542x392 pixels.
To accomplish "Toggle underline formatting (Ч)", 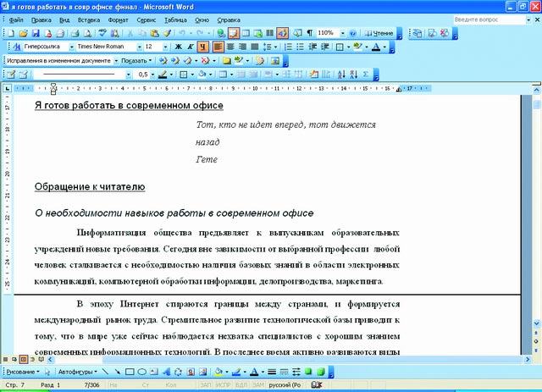I will 202,47.
